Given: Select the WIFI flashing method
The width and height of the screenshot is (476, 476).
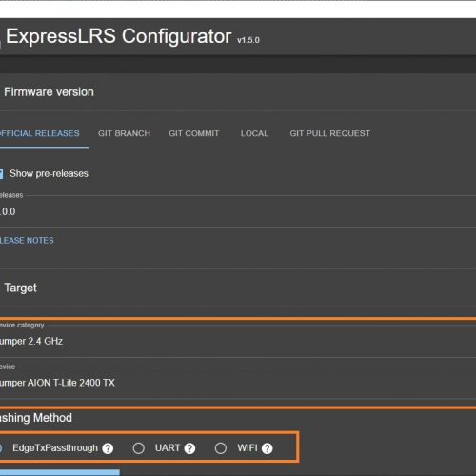Looking at the screenshot, I should [x=221, y=448].
